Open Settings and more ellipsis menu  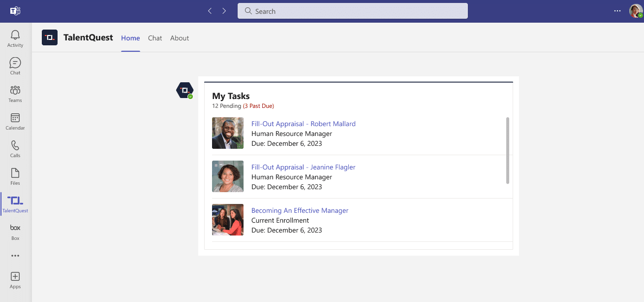pyautogui.click(x=617, y=11)
